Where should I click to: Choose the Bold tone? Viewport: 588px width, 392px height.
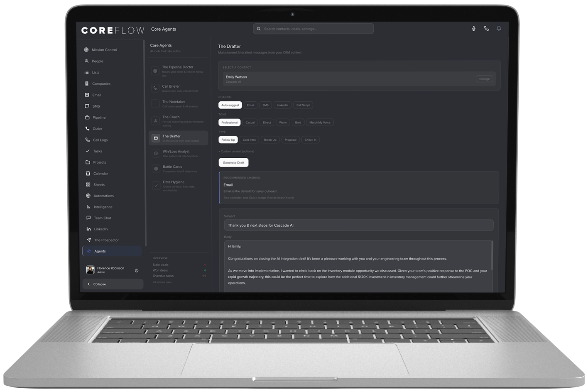point(298,122)
